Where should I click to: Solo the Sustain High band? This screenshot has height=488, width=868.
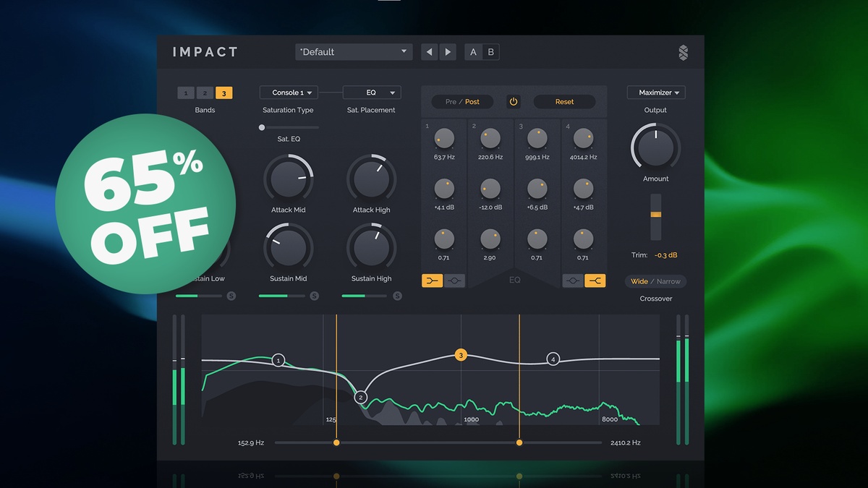click(397, 296)
